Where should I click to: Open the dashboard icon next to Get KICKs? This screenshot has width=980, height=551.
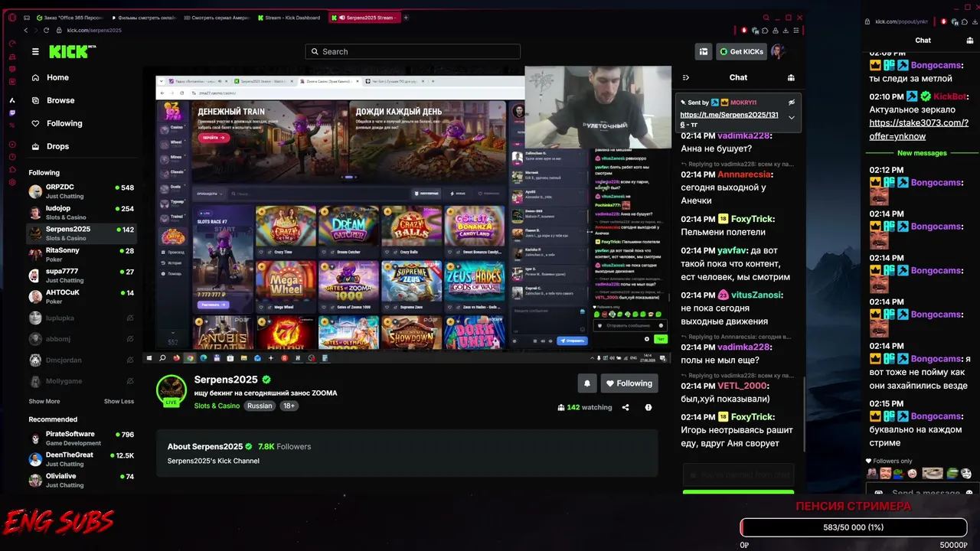[704, 51]
